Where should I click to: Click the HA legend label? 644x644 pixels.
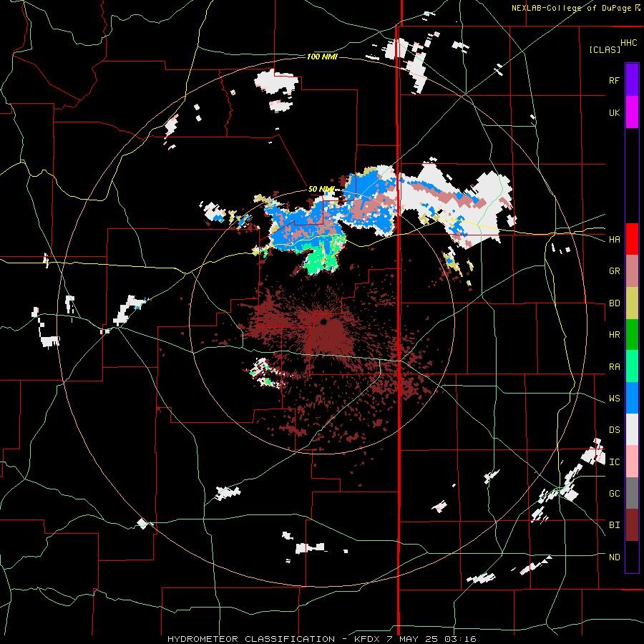click(614, 239)
